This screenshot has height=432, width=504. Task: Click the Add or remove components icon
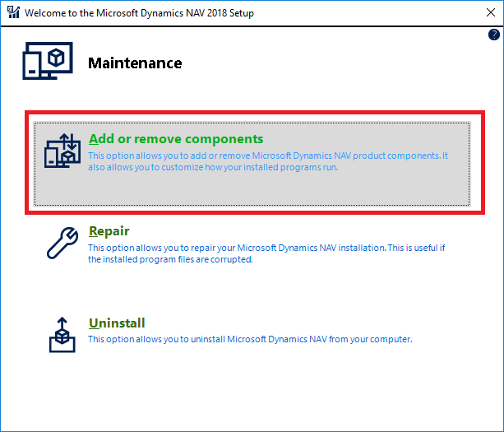coord(62,151)
